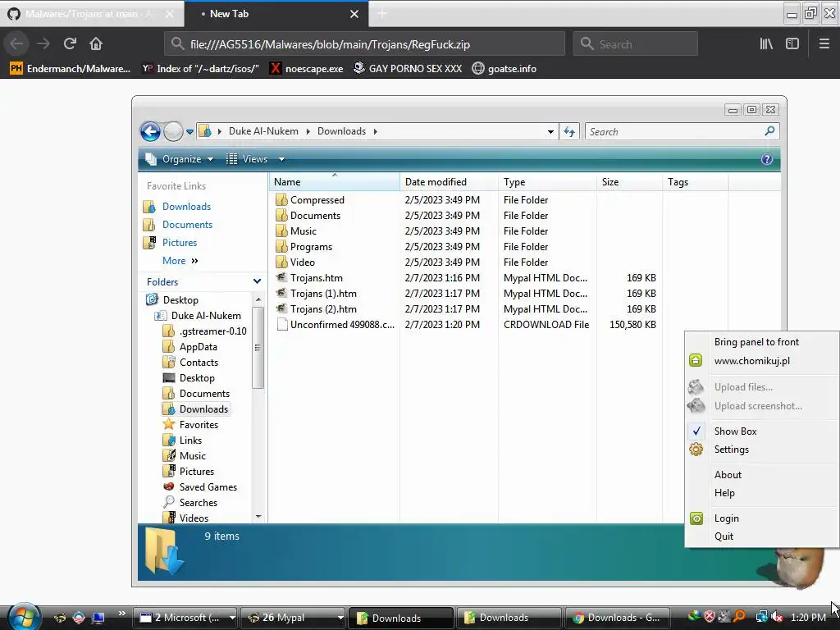840x630 pixels.
Task: Sort by Size column header
Action: 629,181
